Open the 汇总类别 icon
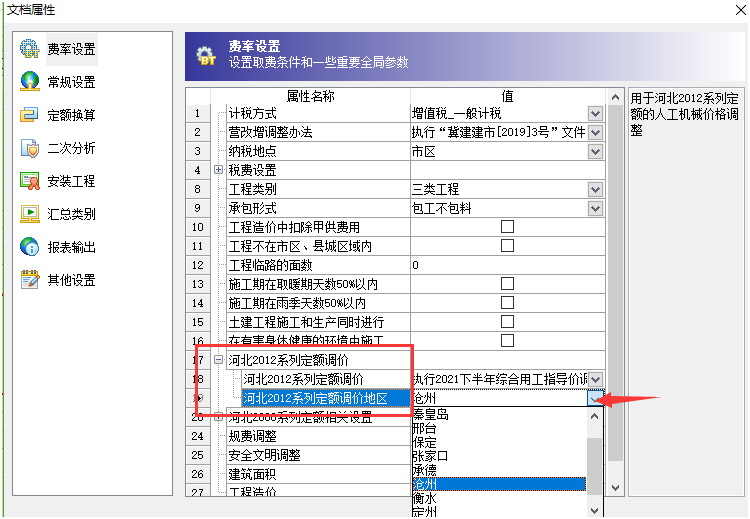750x519 pixels. click(29, 214)
